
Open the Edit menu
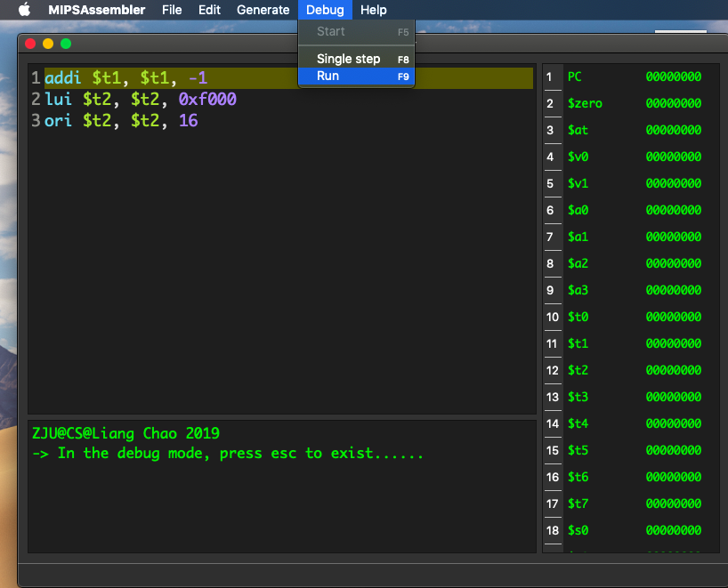click(209, 10)
